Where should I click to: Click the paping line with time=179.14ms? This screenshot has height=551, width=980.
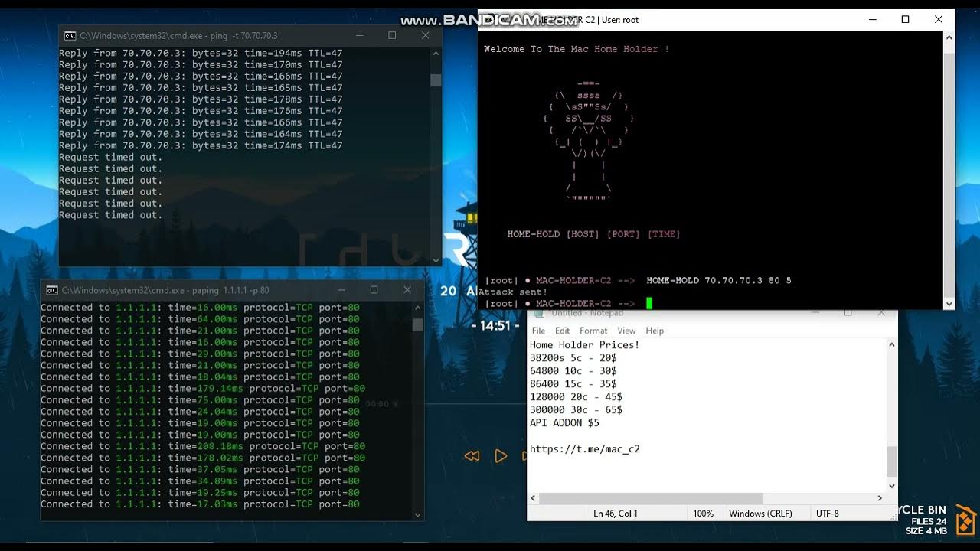click(x=203, y=389)
